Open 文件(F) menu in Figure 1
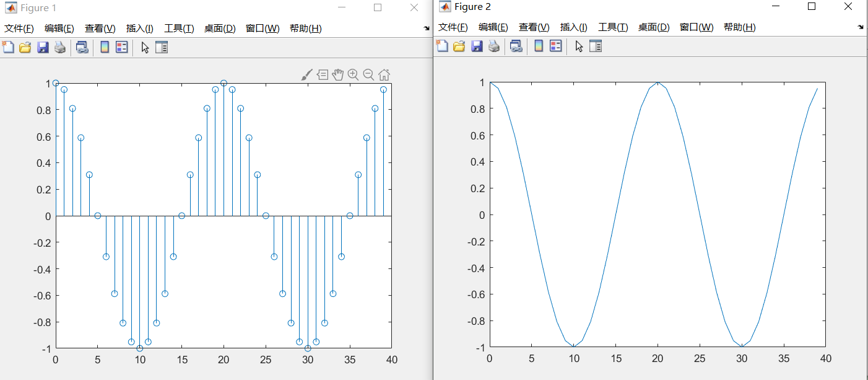868x380 pixels. pyautogui.click(x=19, y=29)
